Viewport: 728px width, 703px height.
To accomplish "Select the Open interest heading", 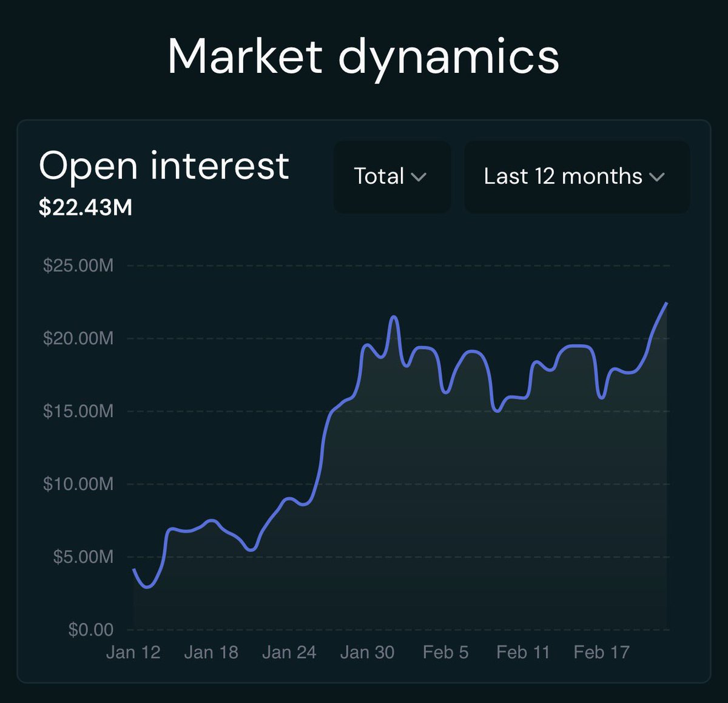I will pos(164,166).
